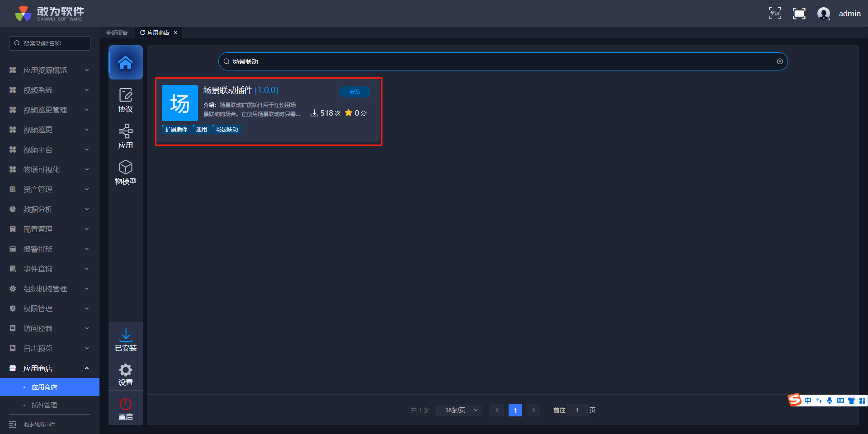Open the 协议 protocol category

pos(126,100)
